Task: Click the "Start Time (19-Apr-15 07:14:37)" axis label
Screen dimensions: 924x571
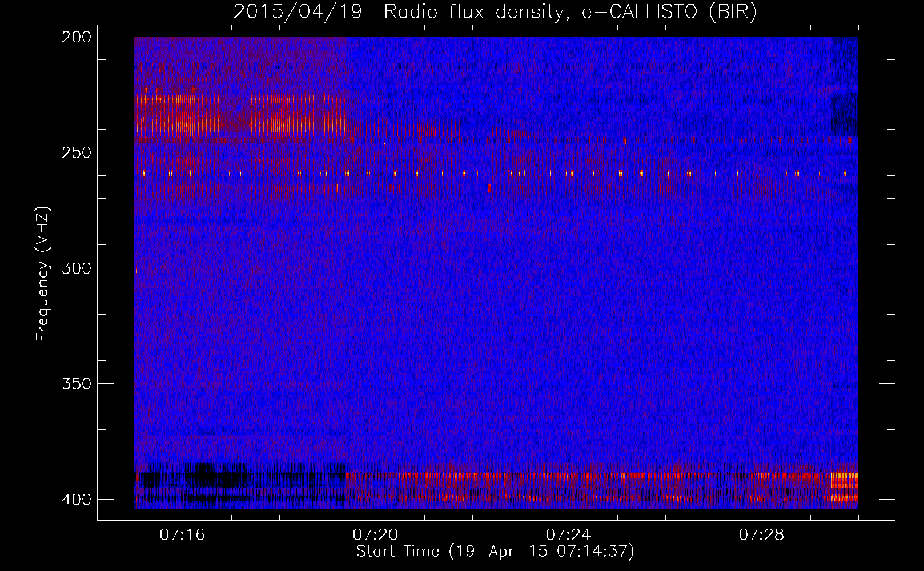Action: click(495, 552)
